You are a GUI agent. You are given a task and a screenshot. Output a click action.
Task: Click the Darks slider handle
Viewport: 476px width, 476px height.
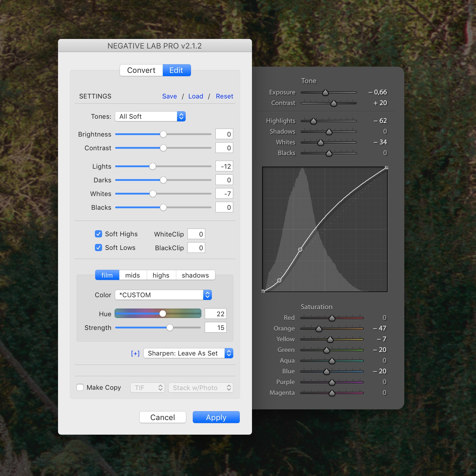tap(163, 180)
